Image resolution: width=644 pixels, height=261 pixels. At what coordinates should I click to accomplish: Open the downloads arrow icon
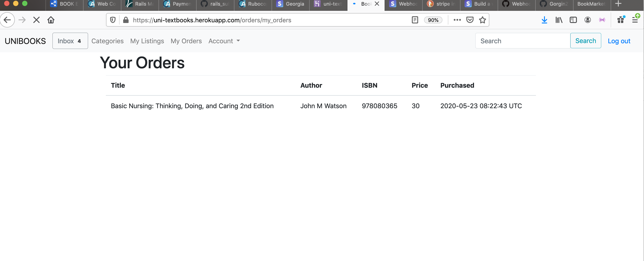tap(544, 20)
